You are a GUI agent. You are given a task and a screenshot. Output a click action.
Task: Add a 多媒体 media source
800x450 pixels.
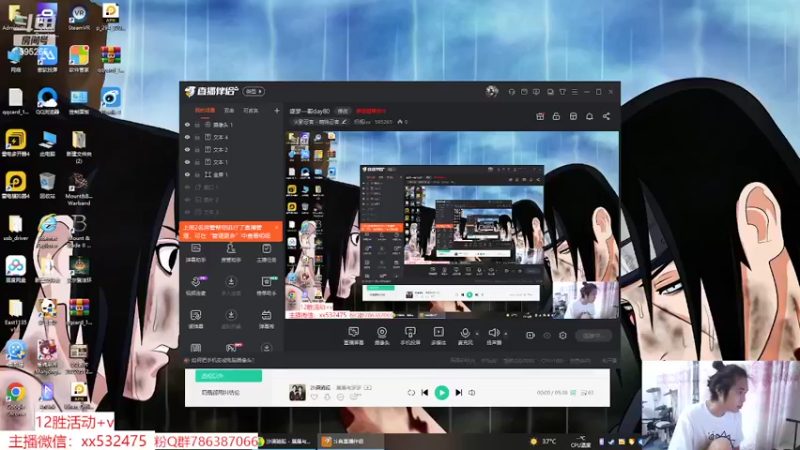coord(438,336)
